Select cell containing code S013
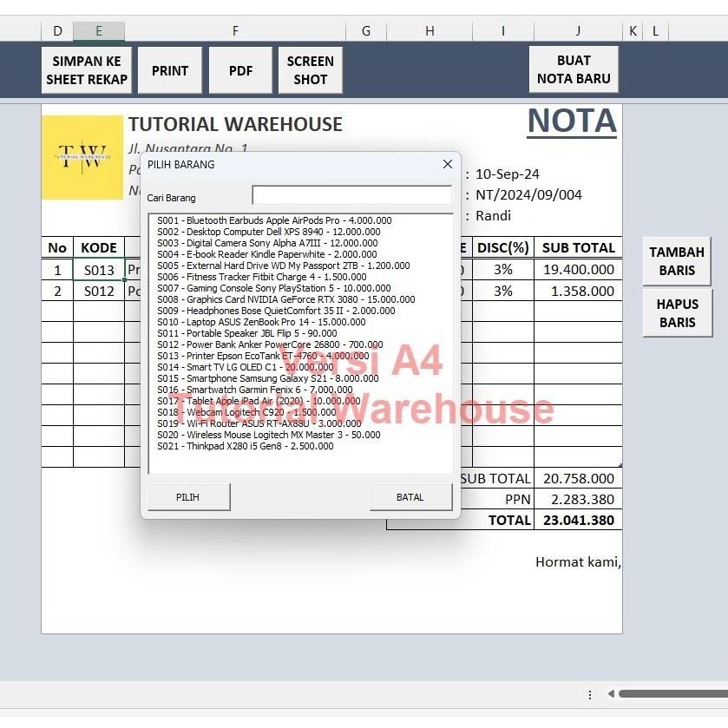Image resolution: width=728 pixels, height=728 pixels. point(98,269)
